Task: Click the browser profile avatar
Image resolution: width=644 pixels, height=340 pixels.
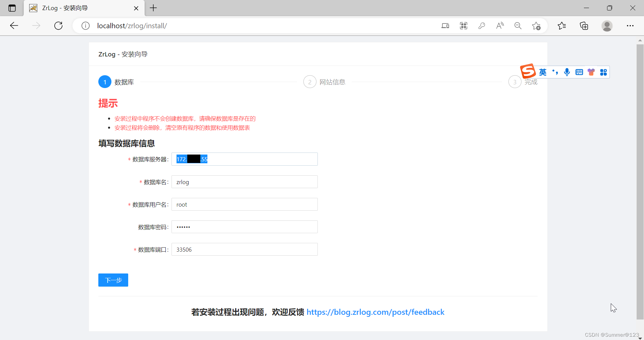Action: [607, 26]
